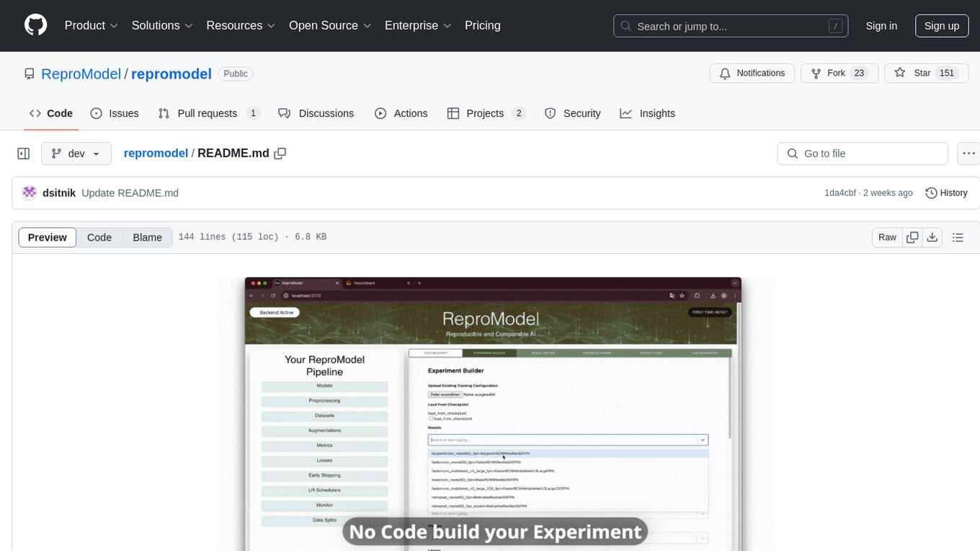
Task: Open the Pricing page link
Action: pos(483,25)
